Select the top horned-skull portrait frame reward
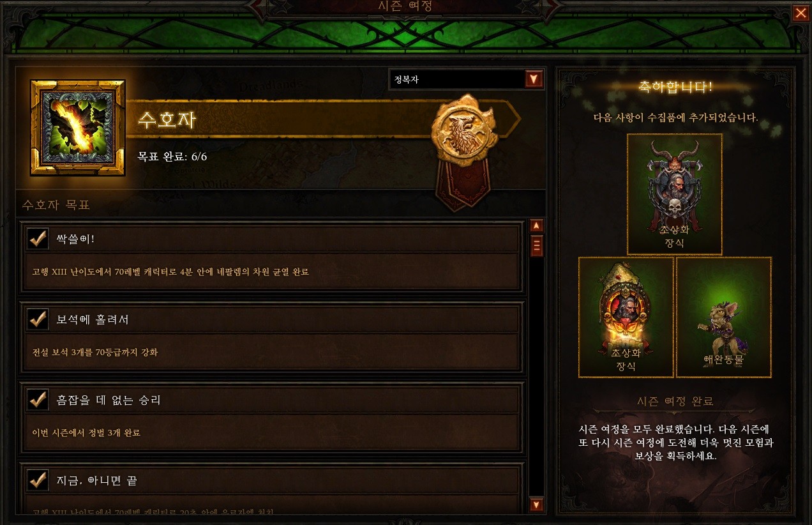The image size is (812, 525). pos(675,194)
